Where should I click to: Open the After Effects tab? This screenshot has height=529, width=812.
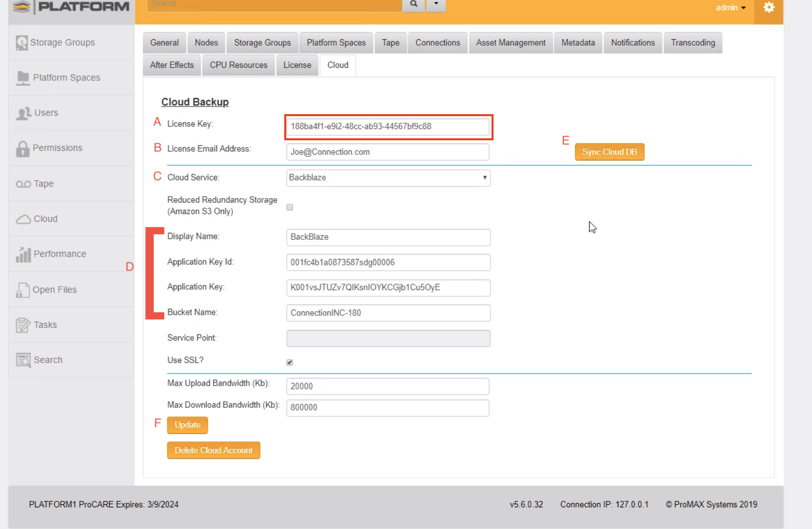point(172,65)
